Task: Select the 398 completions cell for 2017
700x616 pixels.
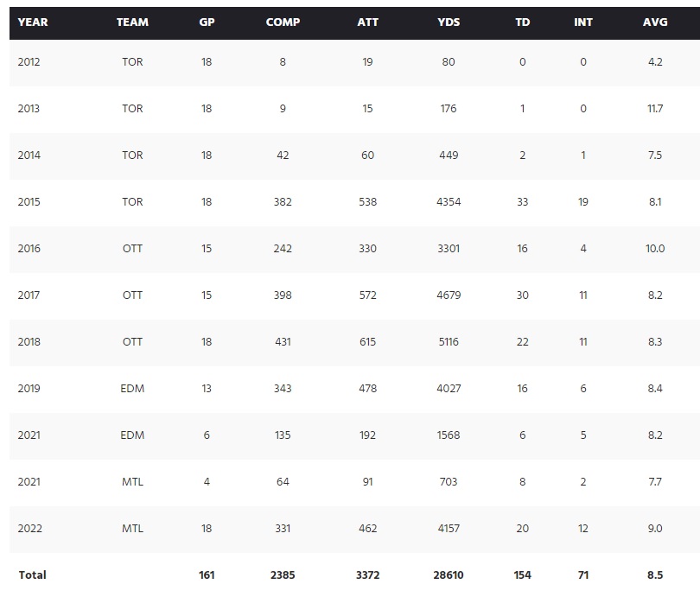Action: tap(283, 295)
